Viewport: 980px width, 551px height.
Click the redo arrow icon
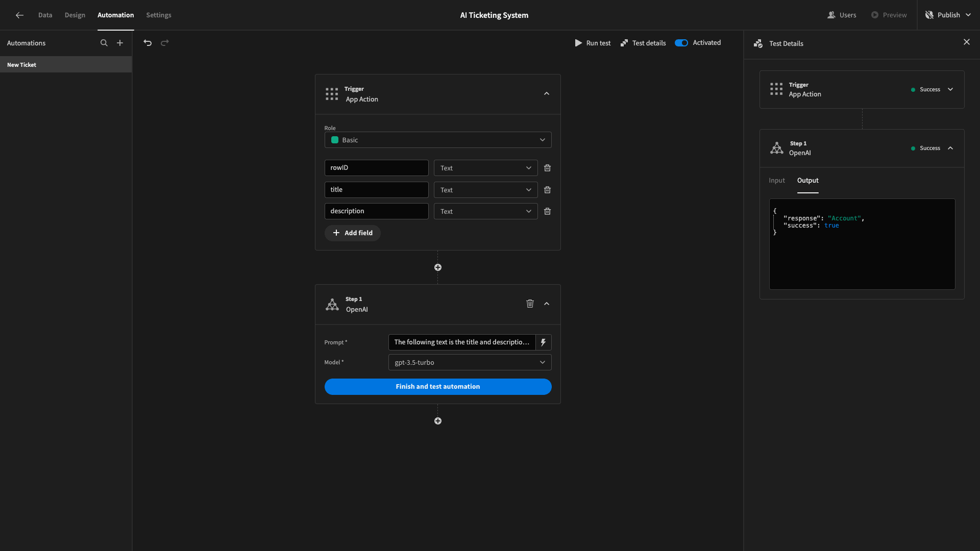tap(165, 43)
